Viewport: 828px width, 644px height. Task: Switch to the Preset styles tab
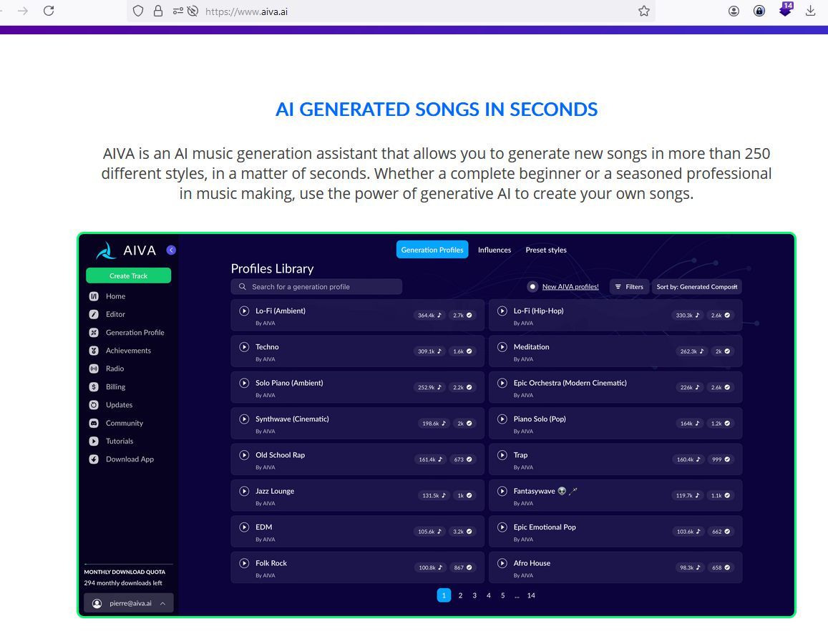pos(546,250)
